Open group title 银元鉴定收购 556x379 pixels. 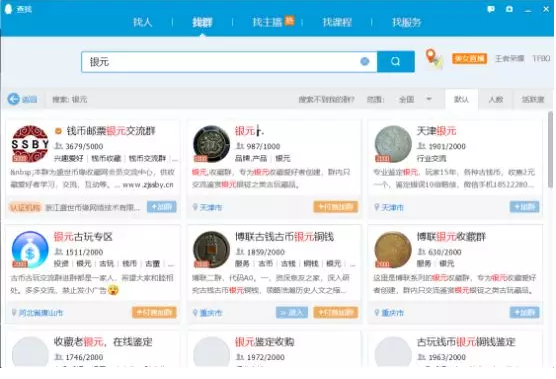(265, 342)
